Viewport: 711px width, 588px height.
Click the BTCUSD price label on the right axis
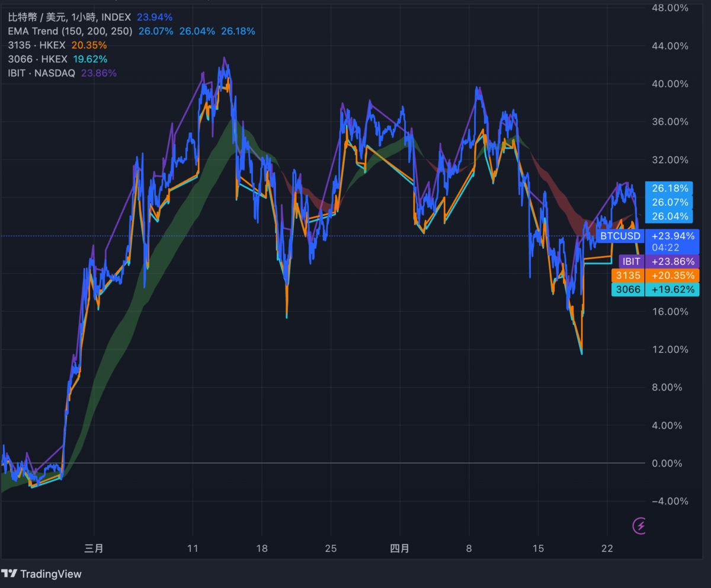coord(620,236)
